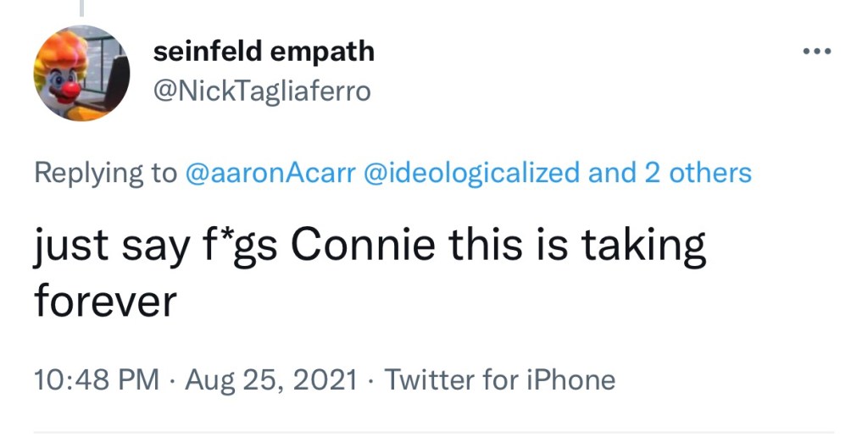Open the "seinfeld empath" display name

[x=264, y=52]
